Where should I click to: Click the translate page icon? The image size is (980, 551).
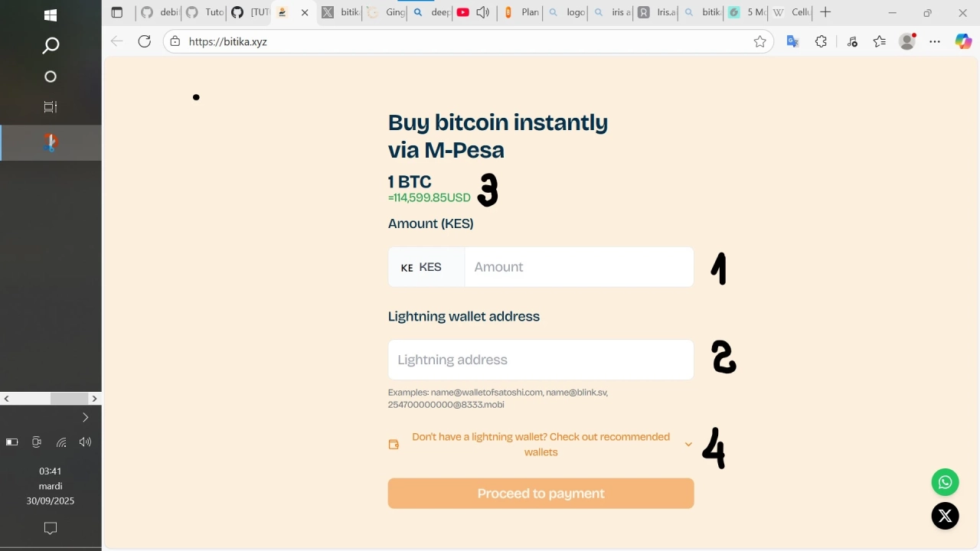pos(792,42)
